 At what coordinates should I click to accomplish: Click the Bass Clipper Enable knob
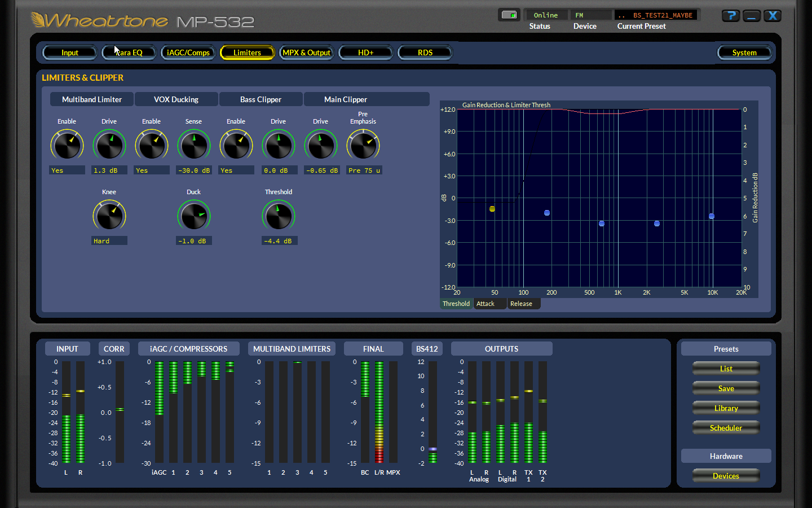pos(236,145)
